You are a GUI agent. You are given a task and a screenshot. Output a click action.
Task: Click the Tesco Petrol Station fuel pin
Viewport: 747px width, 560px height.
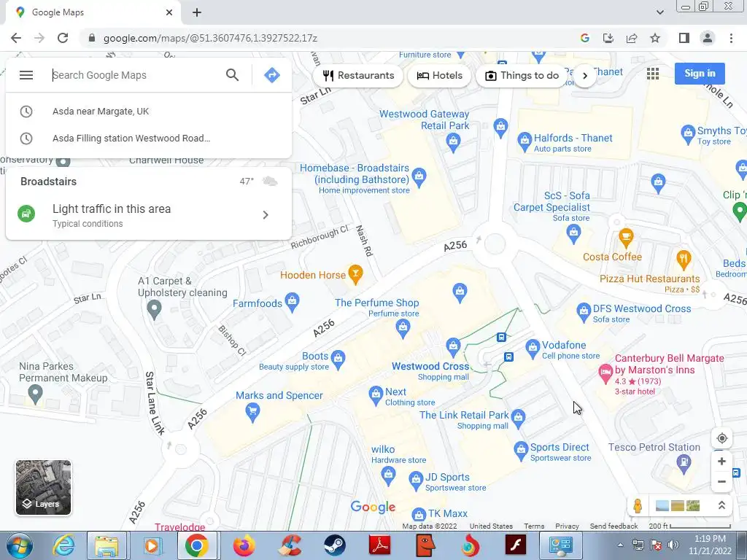point(684,463)
